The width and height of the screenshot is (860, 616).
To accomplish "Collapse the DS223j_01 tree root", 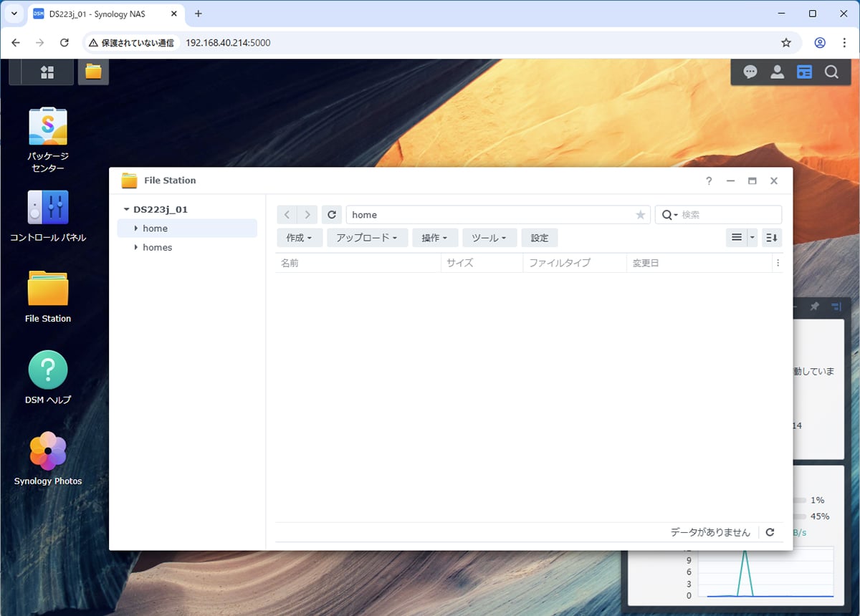I will click(127, 210).
